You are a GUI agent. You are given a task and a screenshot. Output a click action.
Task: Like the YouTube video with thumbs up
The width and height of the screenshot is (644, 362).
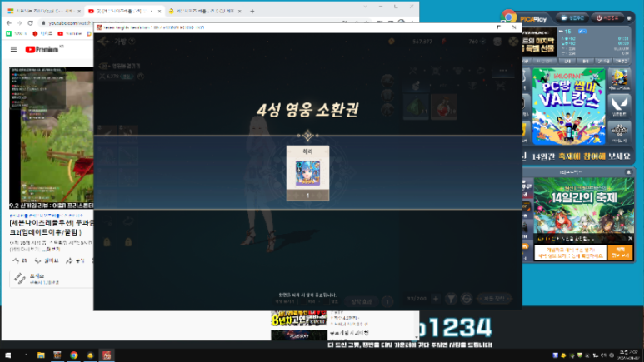[20, 260]
